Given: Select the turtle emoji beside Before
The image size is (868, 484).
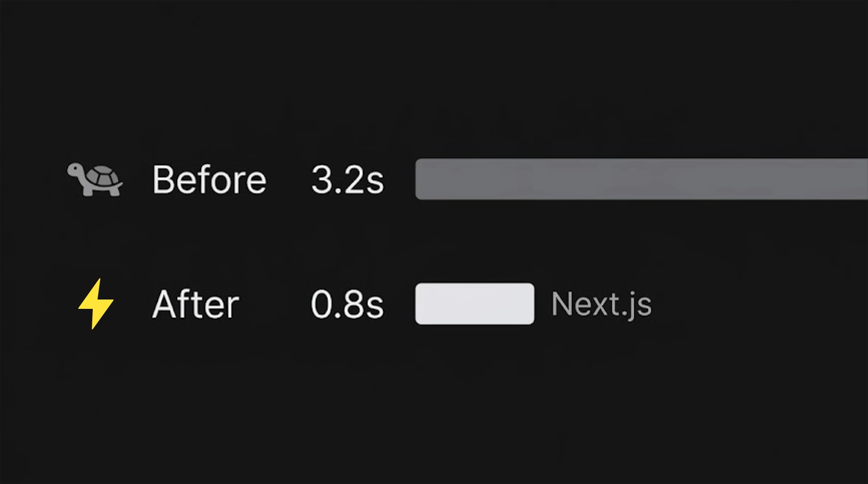Looking at the screenshot, I should [95, 179].
